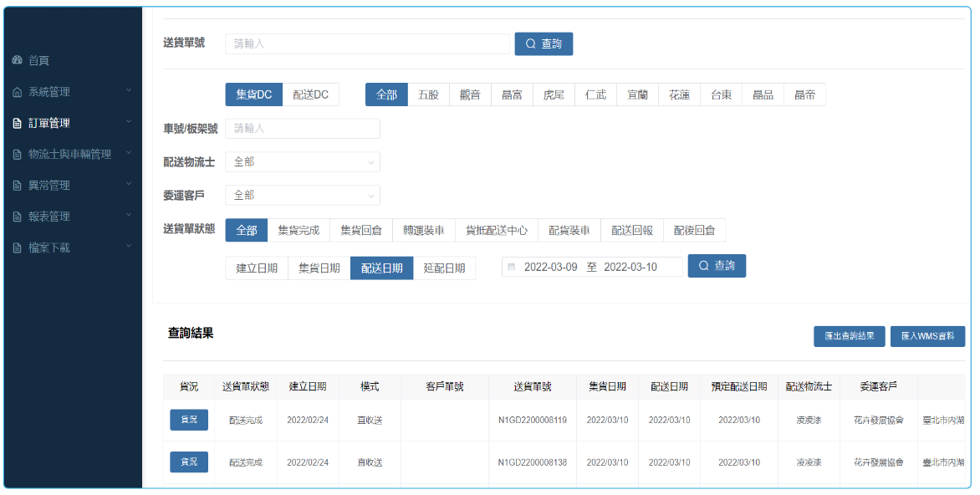Click 匯出查詢結果 button
The image size is (980, 495).
pos(849,336)
